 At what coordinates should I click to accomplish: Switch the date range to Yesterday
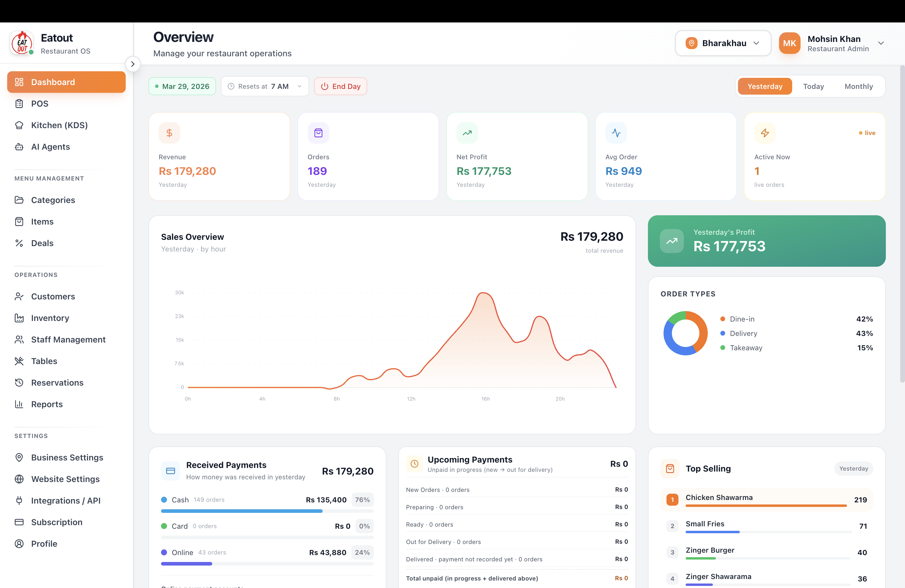coord(765,86)
